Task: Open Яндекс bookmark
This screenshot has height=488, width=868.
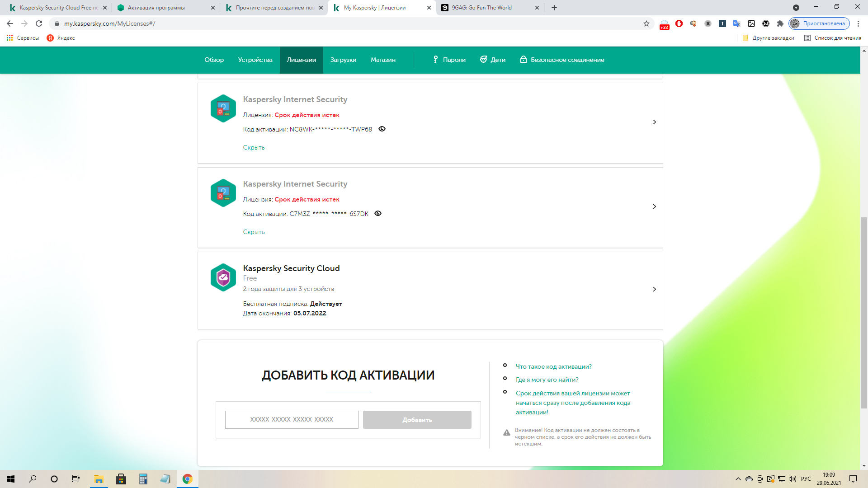Action: (x=61, y=38)
